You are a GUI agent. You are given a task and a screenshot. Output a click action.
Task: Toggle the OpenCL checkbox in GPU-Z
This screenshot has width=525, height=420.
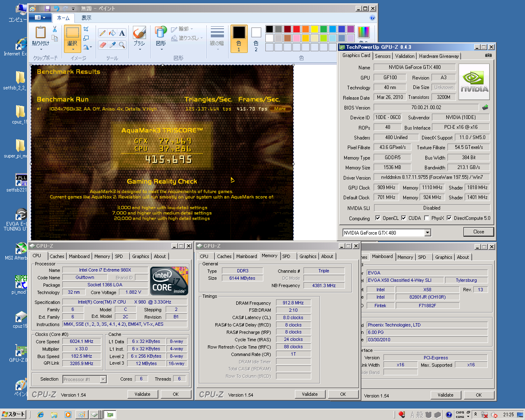[x=378, y=218]
